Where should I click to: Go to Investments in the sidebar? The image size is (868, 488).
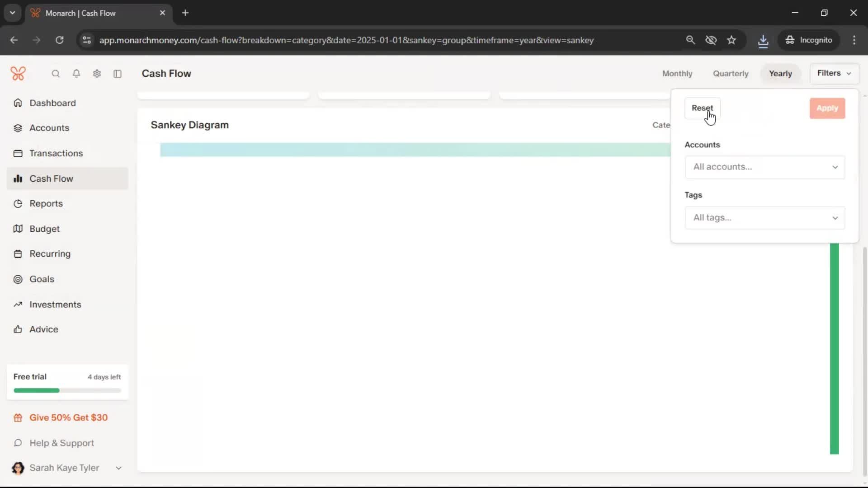coord(55,305)
